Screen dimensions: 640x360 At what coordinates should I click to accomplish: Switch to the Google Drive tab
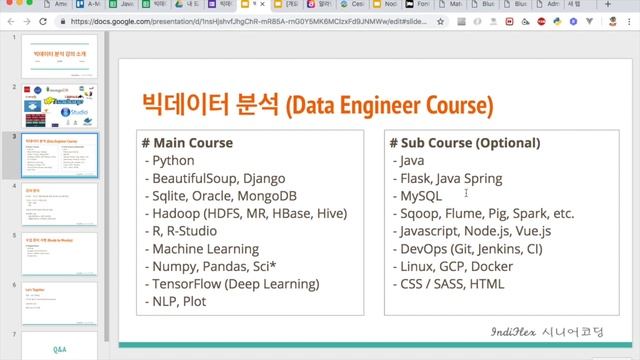[x=187, y=4]
